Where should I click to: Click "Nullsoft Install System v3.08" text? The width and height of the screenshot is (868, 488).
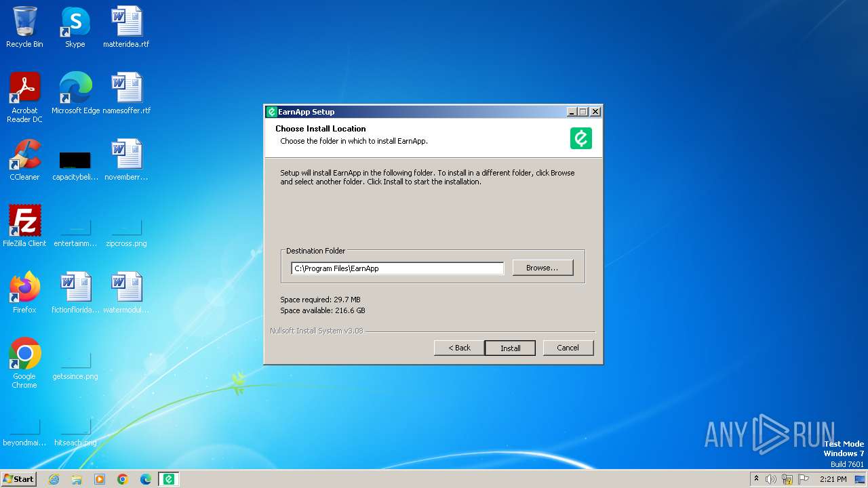click(x=317, y=331)
